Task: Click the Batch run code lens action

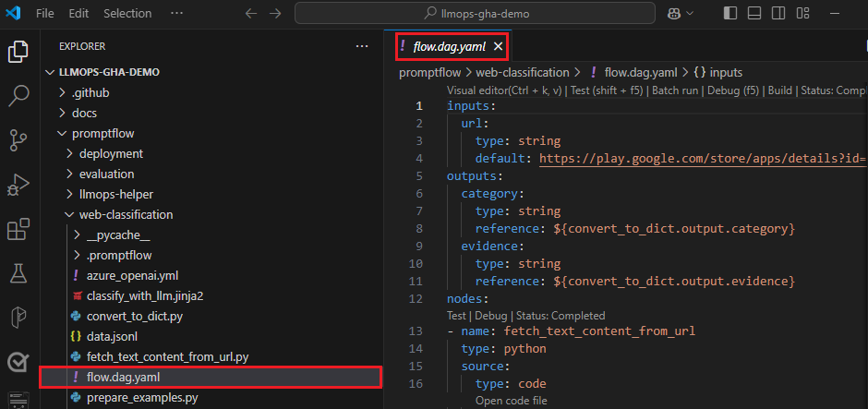Action: [x=677, y=90]
